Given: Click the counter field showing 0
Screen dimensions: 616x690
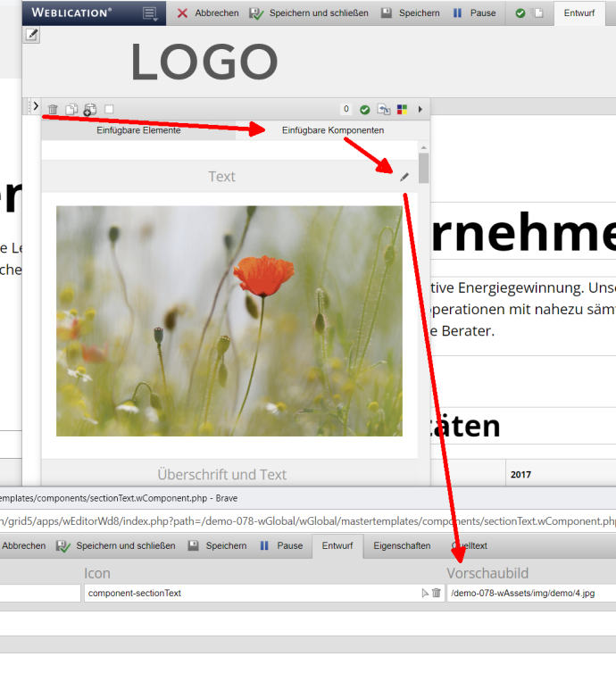Looking at the screenshot, I should pos(346,109).
